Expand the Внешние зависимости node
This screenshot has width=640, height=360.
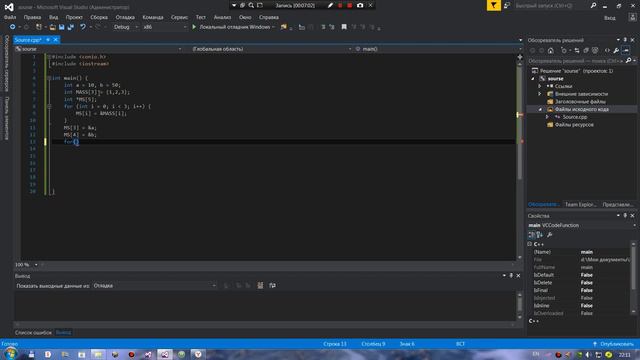(540, 94)
